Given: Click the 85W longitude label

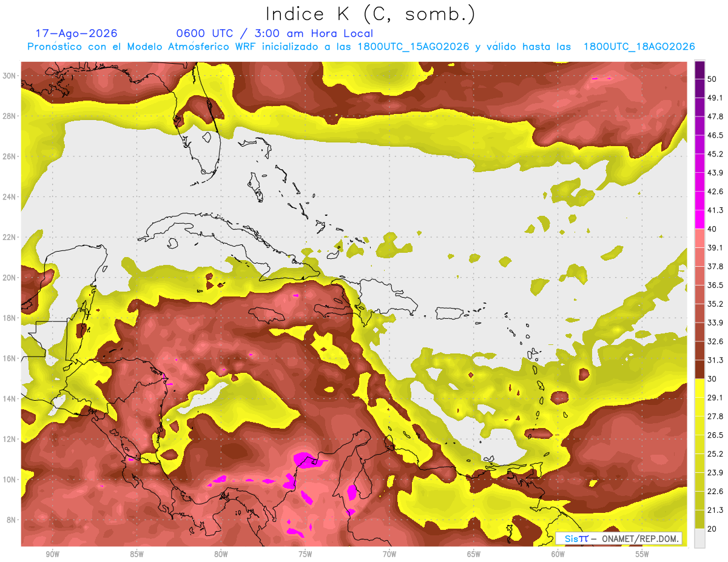Looking at the screenshot, I should pos(136,554).
